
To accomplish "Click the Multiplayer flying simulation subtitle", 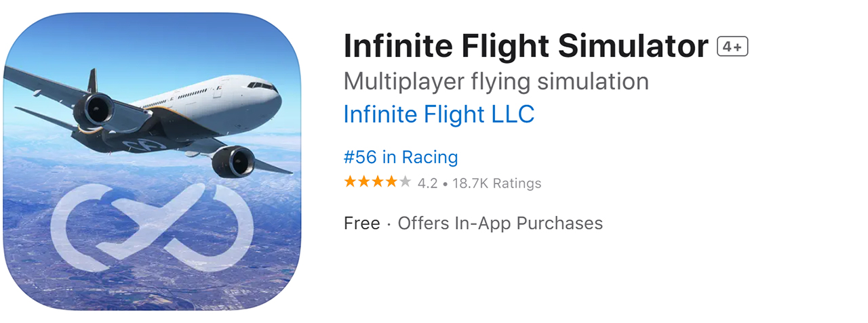I will click(x=496, y=81).
